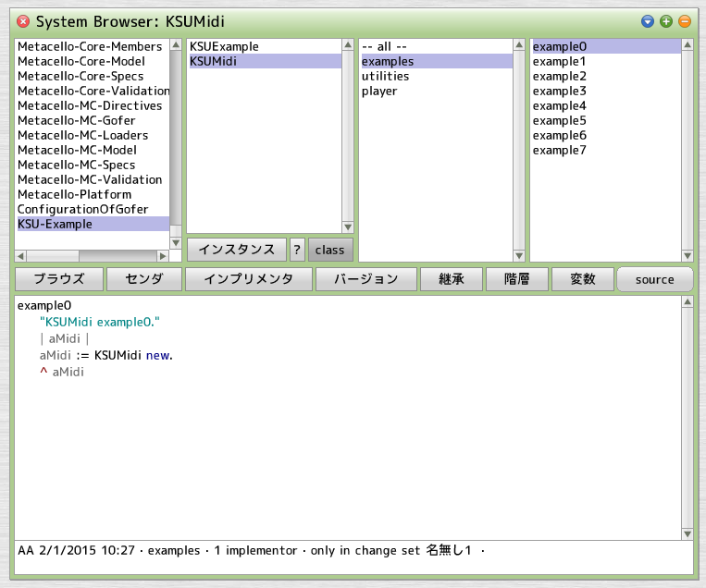Select method example1

tap(606, 61)
